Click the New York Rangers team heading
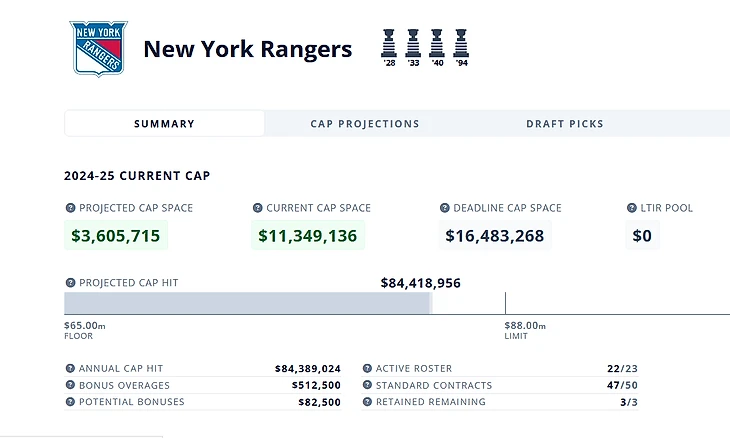The width and height of the screenshot is (730, 438). [248, 49]
